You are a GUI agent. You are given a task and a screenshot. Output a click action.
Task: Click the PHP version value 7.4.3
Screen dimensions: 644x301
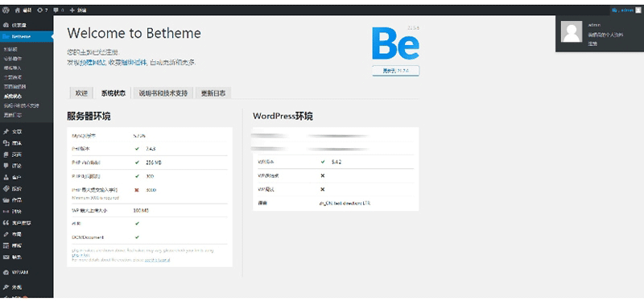151,149
